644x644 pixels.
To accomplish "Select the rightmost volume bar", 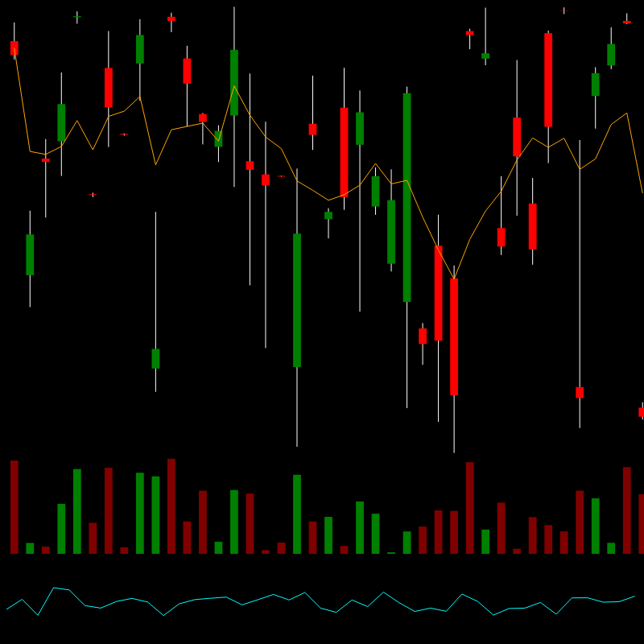I will point(642,523).
